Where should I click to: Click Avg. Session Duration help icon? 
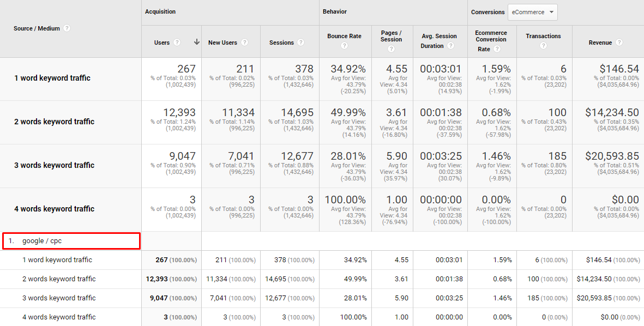pos(450,46)
